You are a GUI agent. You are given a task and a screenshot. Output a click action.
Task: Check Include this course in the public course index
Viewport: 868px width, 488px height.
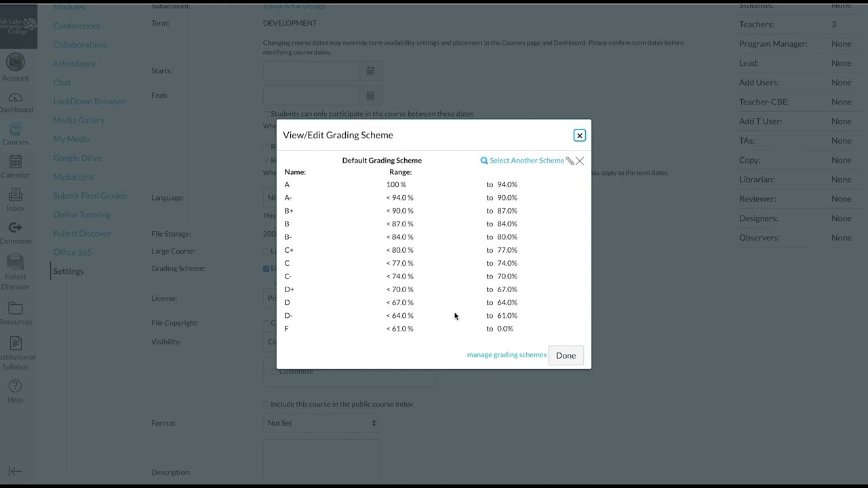(x=266, y=404)
